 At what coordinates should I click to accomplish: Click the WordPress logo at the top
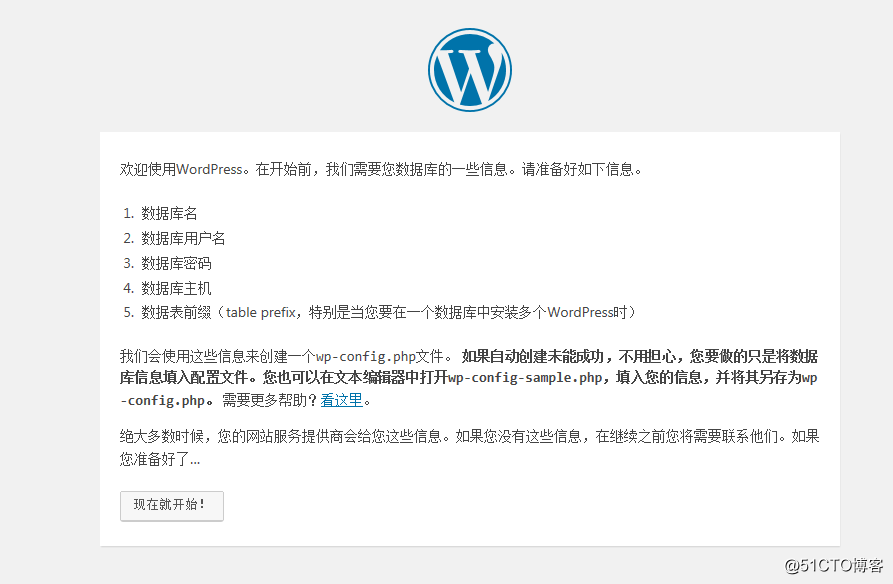click(x=469, y=68)
